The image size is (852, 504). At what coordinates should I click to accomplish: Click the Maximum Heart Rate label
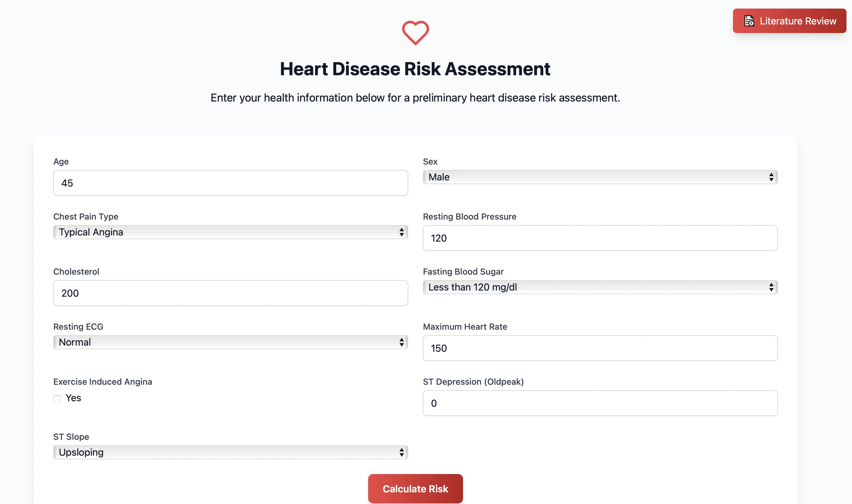coord(465,327)
